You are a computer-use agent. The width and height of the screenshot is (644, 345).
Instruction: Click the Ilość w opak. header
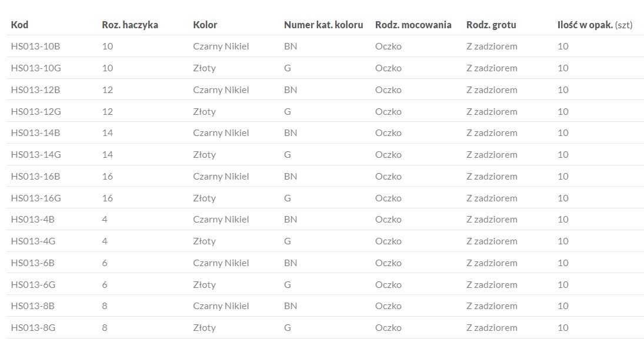pos(595,25)
